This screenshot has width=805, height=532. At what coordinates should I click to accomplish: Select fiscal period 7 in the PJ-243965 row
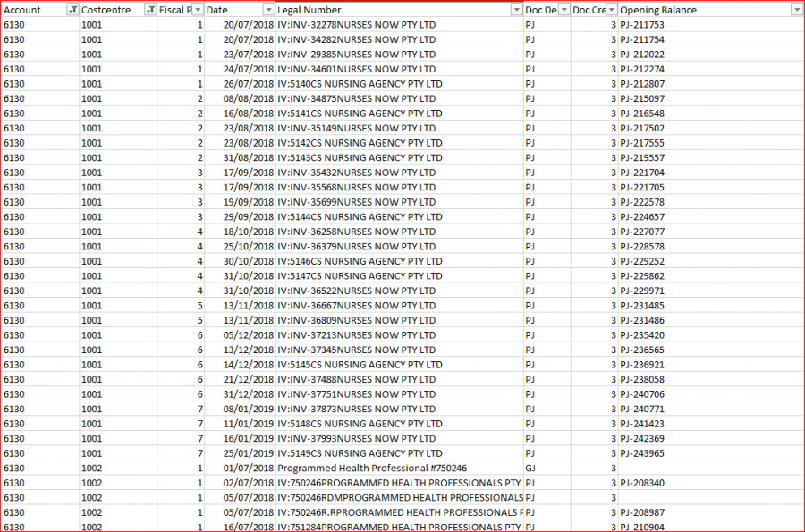(x=181, y=453)
